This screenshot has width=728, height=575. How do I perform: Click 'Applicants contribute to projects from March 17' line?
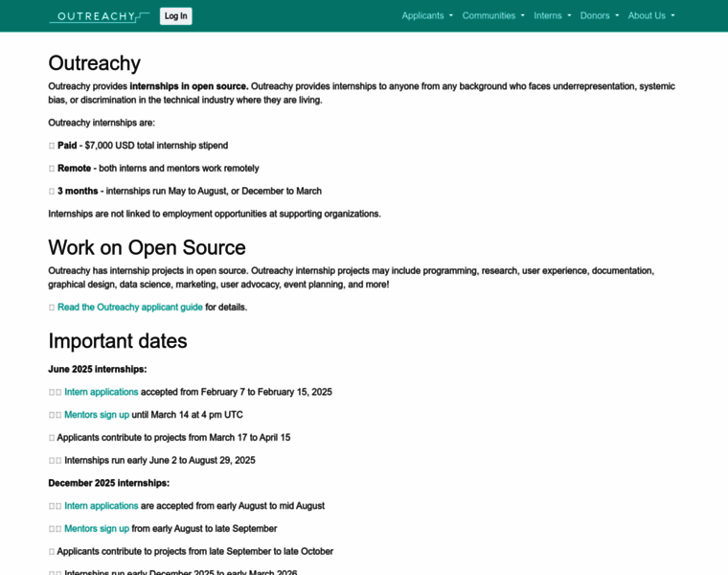(x=170, y=438)
